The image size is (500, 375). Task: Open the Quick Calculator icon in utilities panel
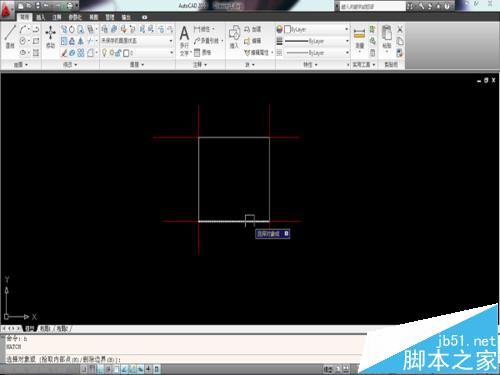(373, 53)
